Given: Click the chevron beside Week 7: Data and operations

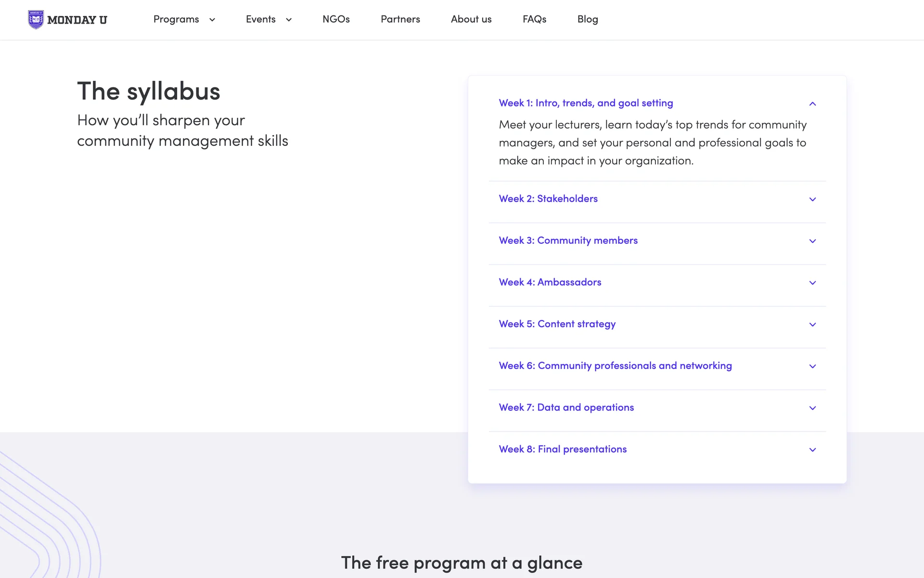Looking at the screenshot, I should coord(812,408).
